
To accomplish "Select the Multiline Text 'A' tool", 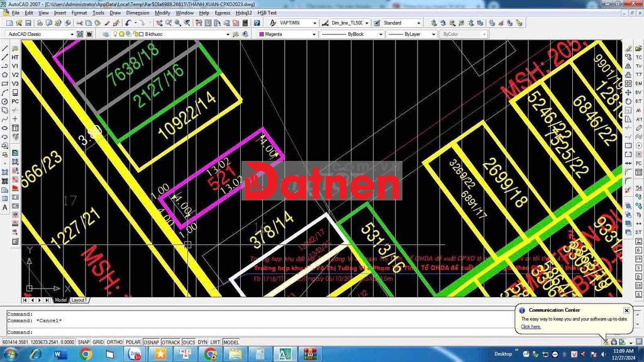I will (x=5, y=207).
